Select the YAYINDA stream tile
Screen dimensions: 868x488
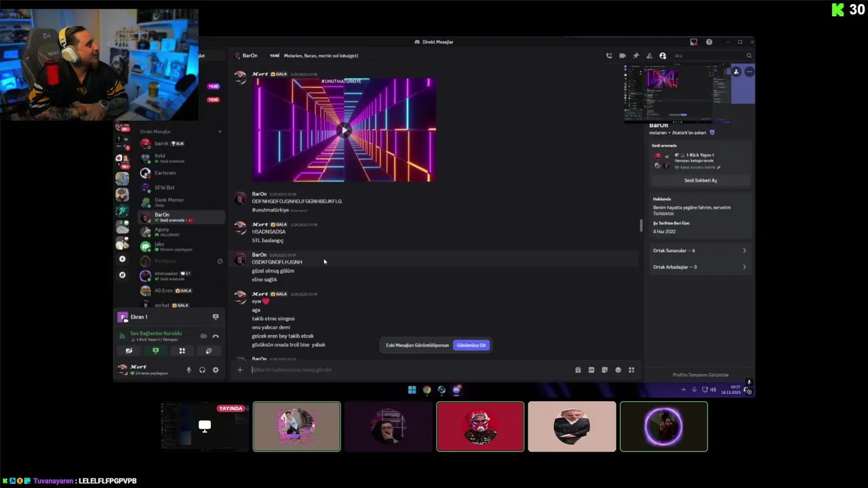click(x=205, y=426)
